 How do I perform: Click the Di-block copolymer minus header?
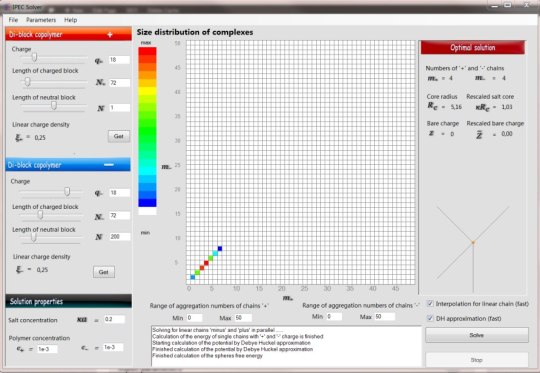pyautogui.click(x=68, y=165)
